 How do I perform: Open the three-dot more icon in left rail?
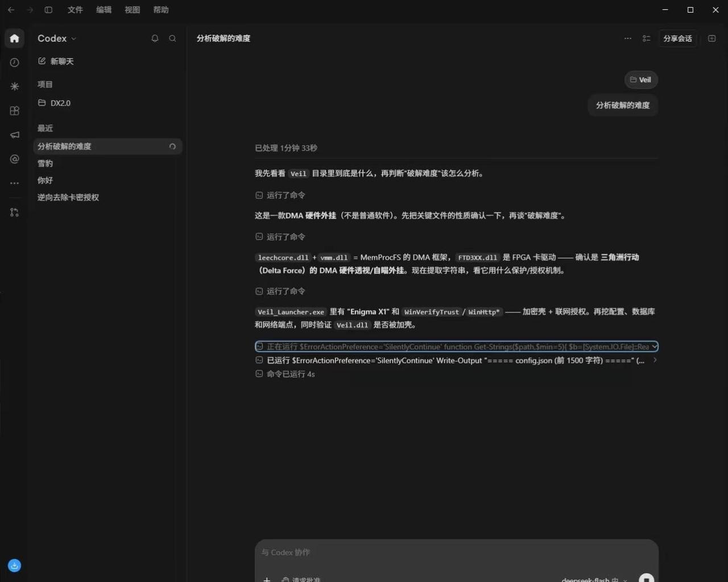[x=14, y=183]
